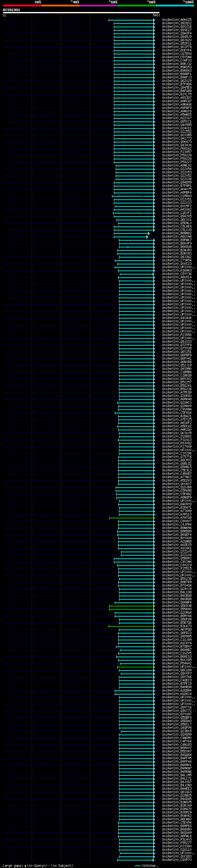
Task: Select hit UniRef100_Q5B8P2
Action: point(177,559)
